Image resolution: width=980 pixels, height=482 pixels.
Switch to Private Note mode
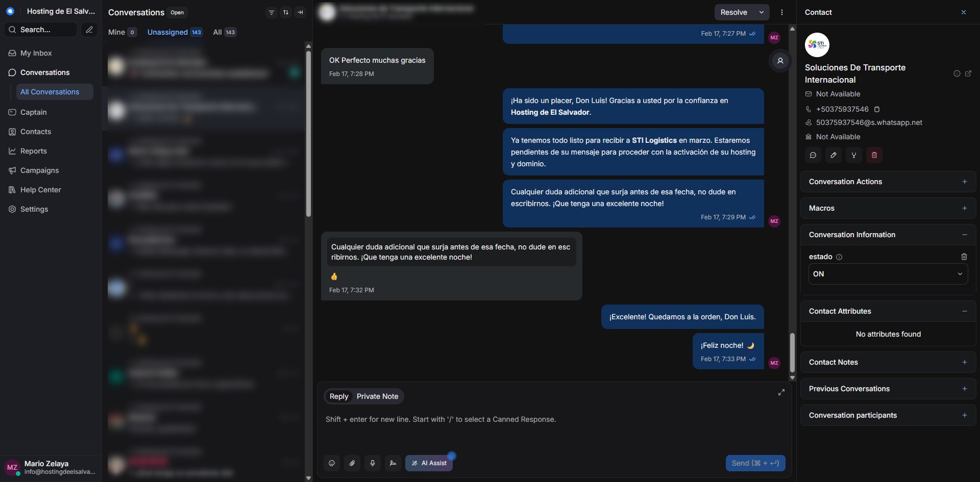click(x=377, y=396)
